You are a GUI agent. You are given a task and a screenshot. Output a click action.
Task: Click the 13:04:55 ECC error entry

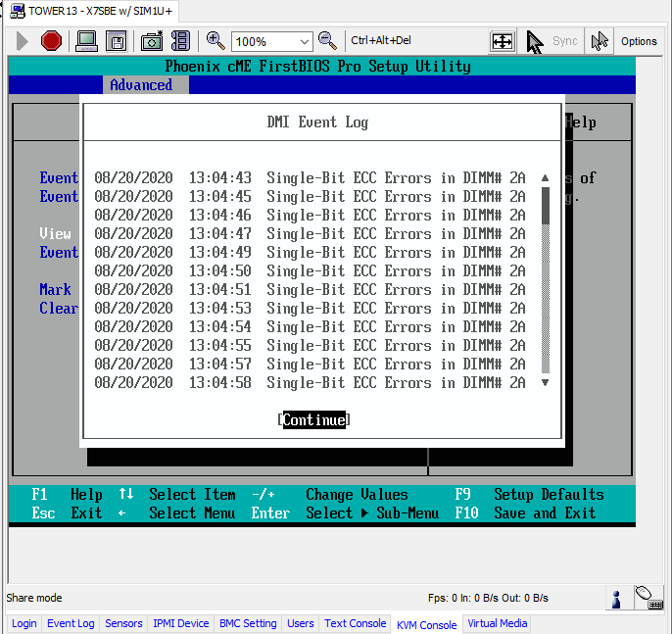click(x=310, y=345)
